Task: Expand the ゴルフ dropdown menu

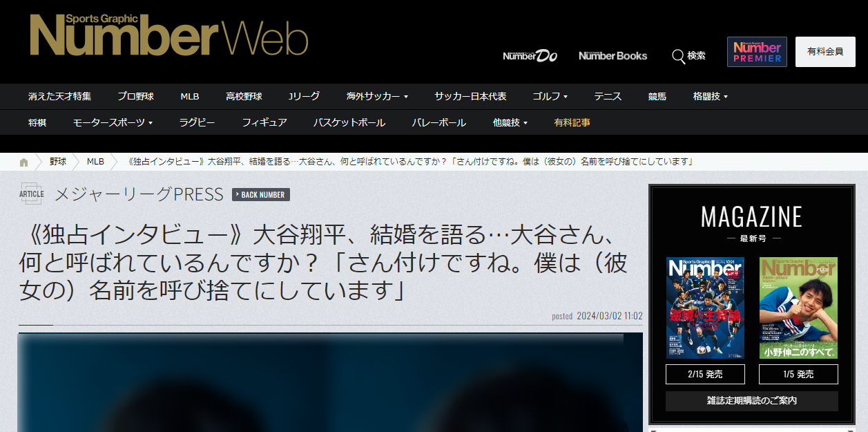Action: pos(550,97)
